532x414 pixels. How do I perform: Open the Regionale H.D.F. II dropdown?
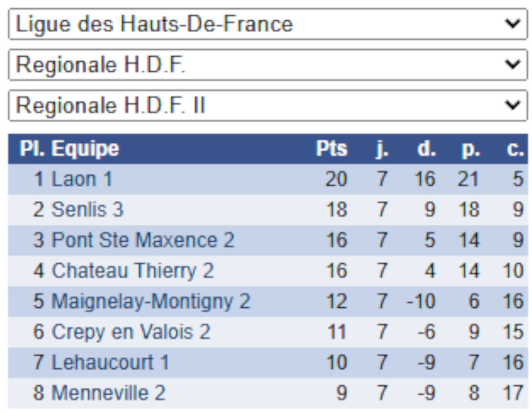pyautogui.click(x=268, y=106)
